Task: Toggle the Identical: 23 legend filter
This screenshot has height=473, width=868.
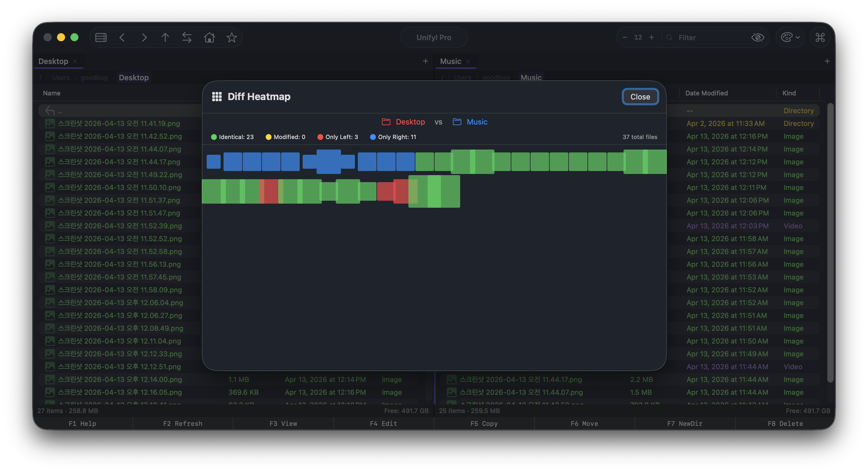Action: coord(233,137)
